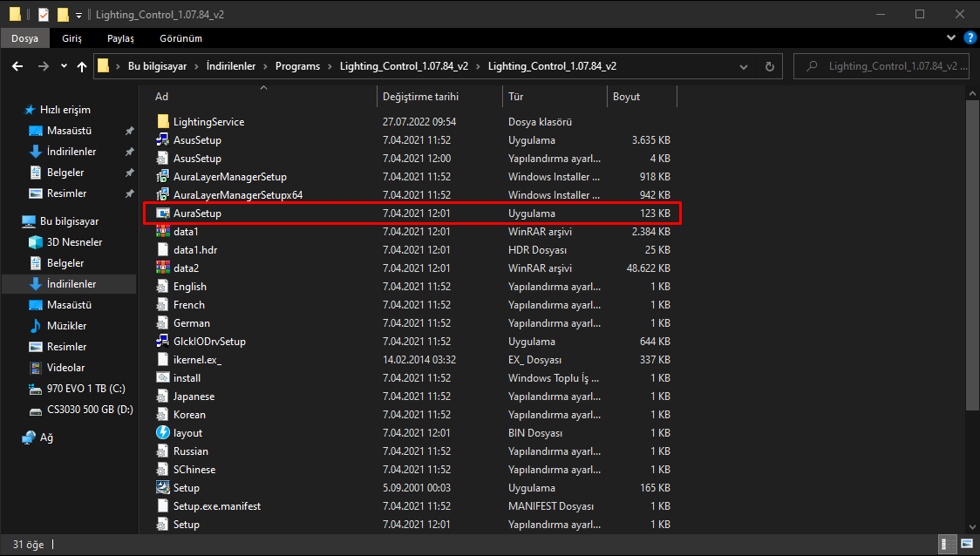Screen dimensions: 980x556
Task: Open the Dosya menu
Action: pos(25,38)
